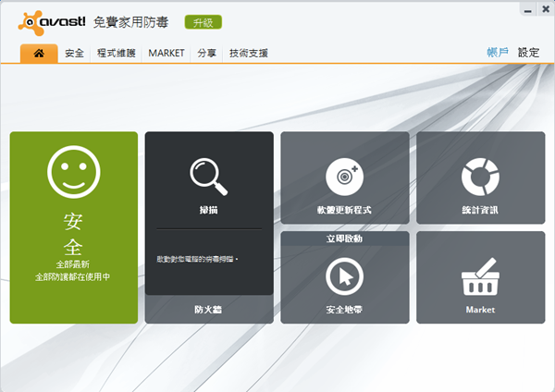This screenshot has height=392, width=555.
Task: Launch the 安全地帶 cursor icon
Action: click(x=344, y=276)
